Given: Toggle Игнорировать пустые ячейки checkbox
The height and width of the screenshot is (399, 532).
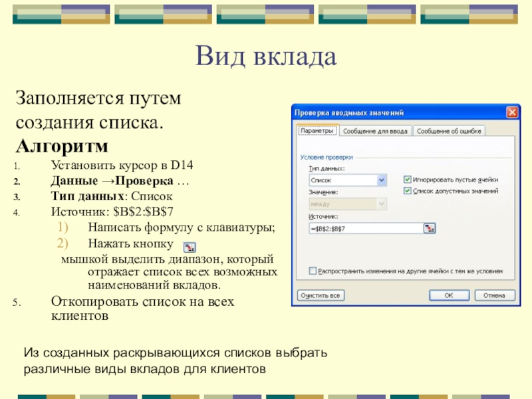Looking at the screenshot, I should pos(408,180).
